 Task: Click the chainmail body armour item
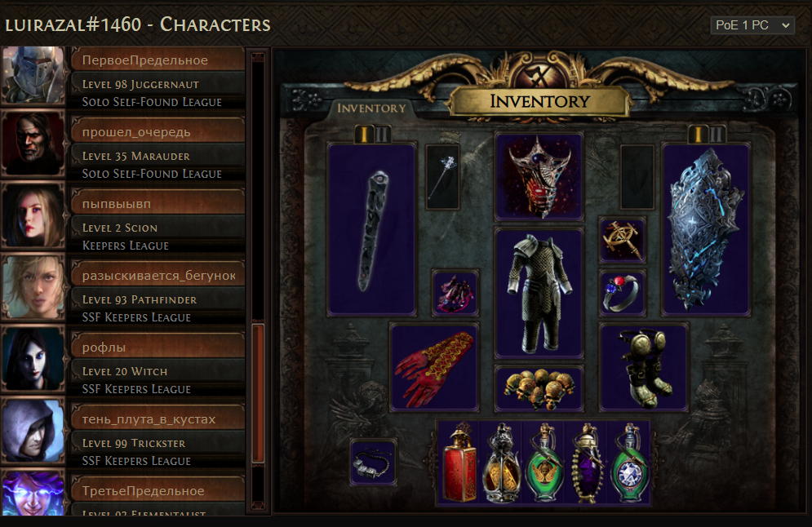tap(539, 293)
